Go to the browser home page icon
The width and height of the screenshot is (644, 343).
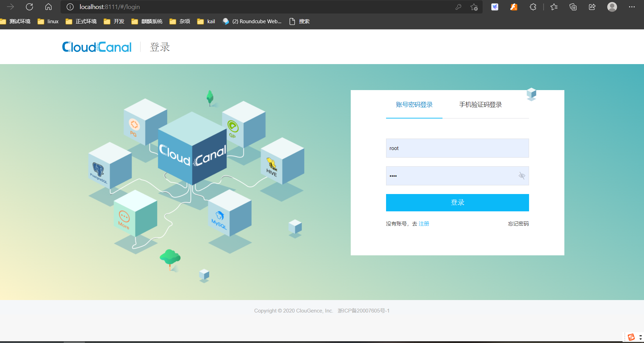48,7
